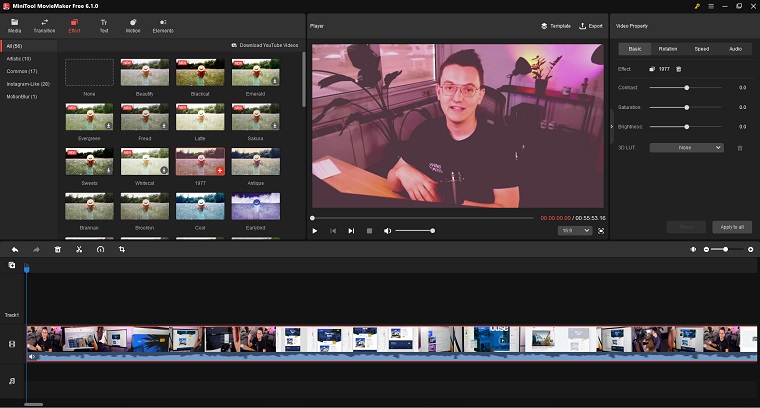Open the Template button in Player
This screenshot has width=760, height=408.
tap(556, 26)
